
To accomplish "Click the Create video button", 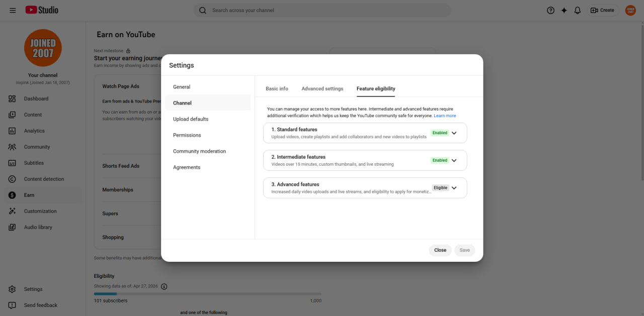I will (602, 10).
